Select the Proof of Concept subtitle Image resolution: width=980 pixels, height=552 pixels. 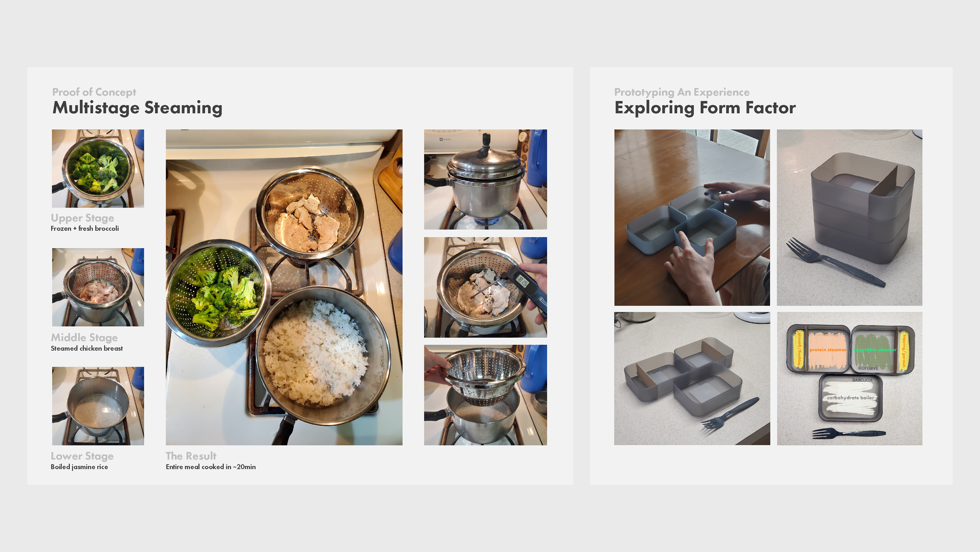pos(94,92)
